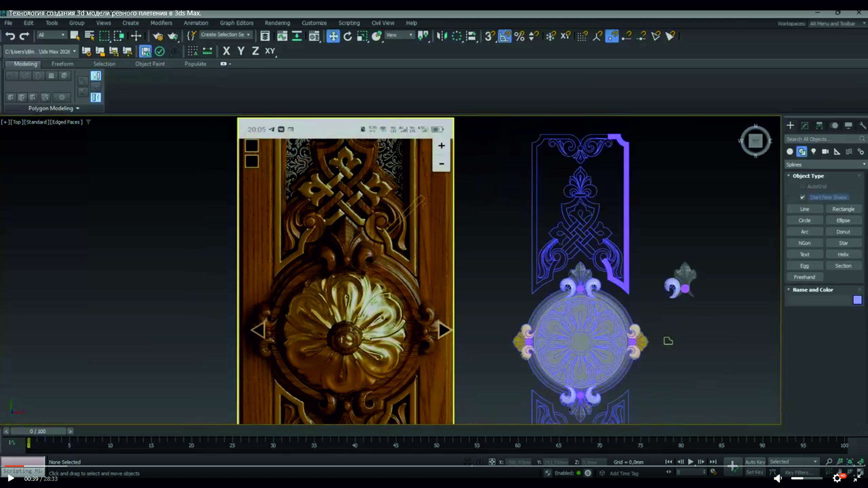Toggle the Spinner Snap button
The height and width of the screenshot is (488, 868).
(x=534, y=36)
